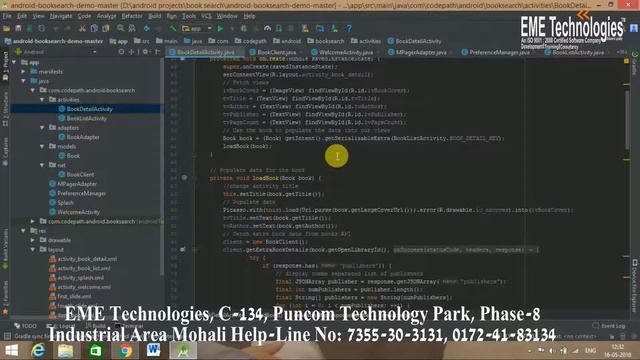Screen dimensions: 640x360
Task: Open the Build menu
Action: pos(154,16)
